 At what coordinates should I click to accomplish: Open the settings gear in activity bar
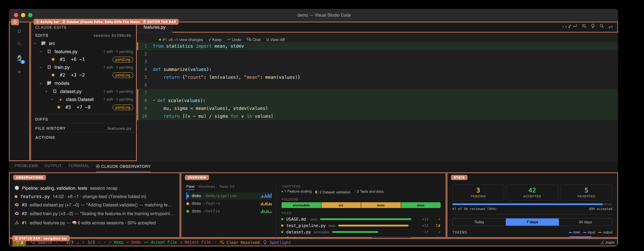click(x=19, y=72)
